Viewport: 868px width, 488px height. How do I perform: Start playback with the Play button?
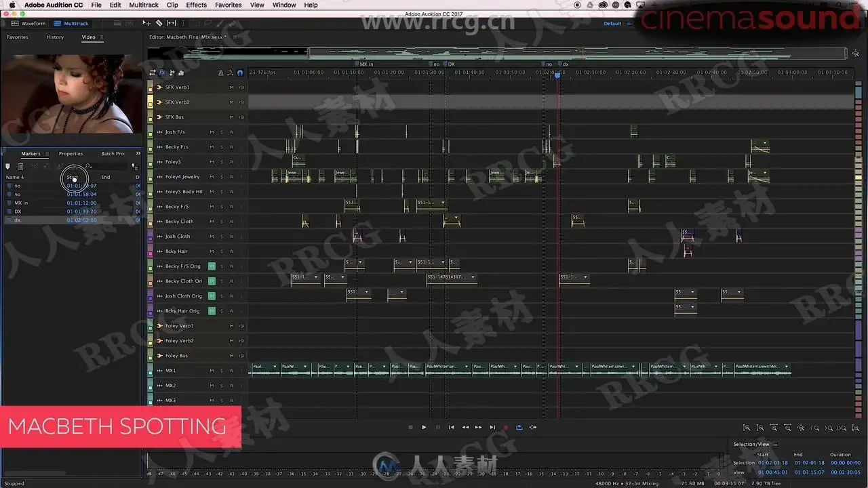(424, 427)
